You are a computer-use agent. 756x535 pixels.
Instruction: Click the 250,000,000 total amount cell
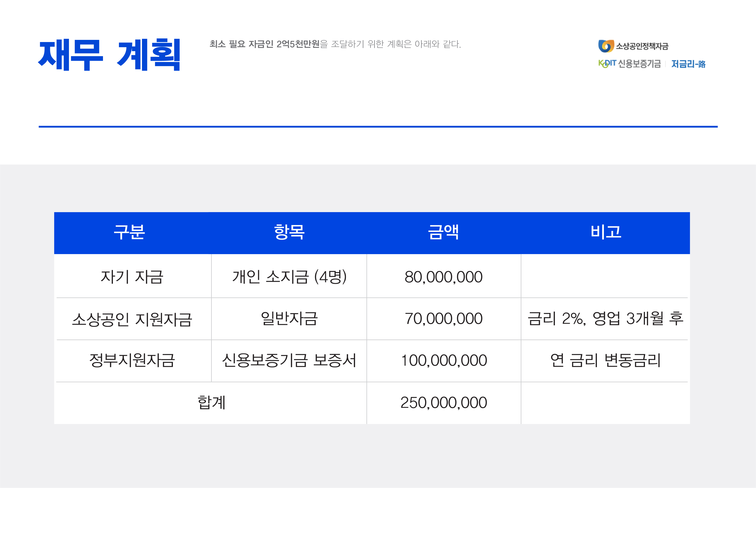[443, 403]
